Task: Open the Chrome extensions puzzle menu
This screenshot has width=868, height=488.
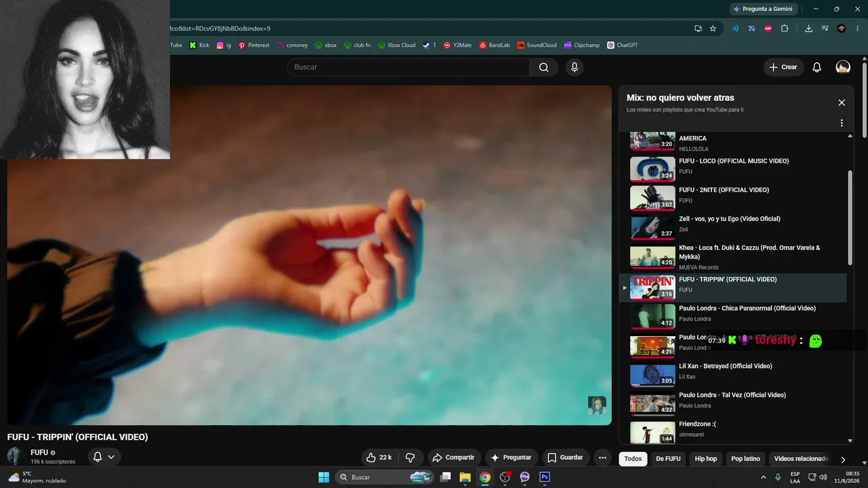Action: coord(785,28)
